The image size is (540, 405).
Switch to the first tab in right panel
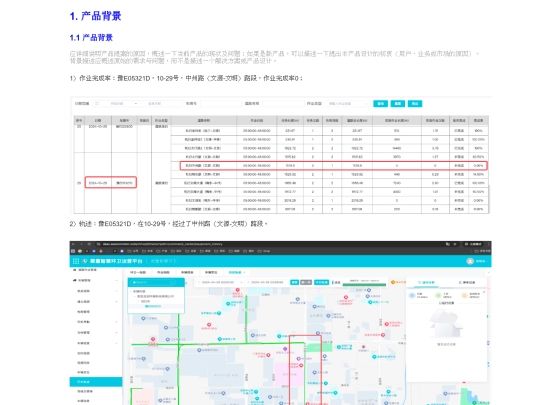[426, 282]
